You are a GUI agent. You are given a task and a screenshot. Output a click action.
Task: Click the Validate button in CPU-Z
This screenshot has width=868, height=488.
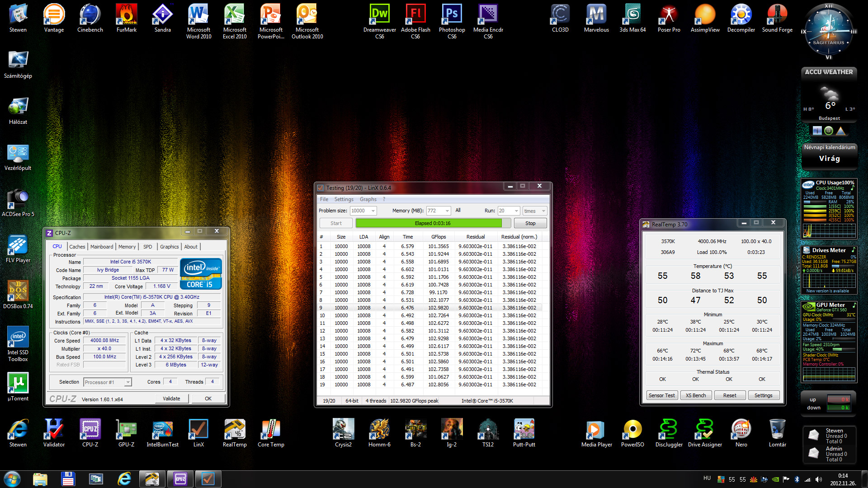pos(171,399)
